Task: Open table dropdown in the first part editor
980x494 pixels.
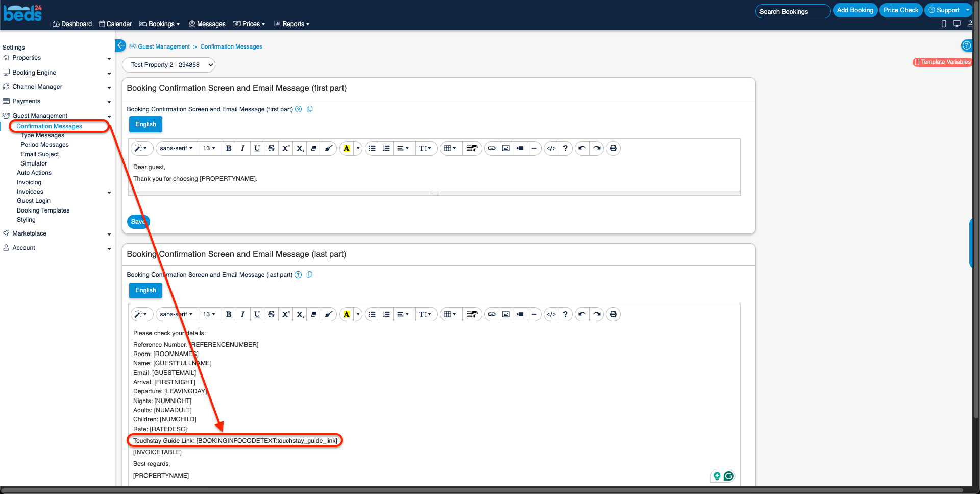Action: [x=450, y=148]
